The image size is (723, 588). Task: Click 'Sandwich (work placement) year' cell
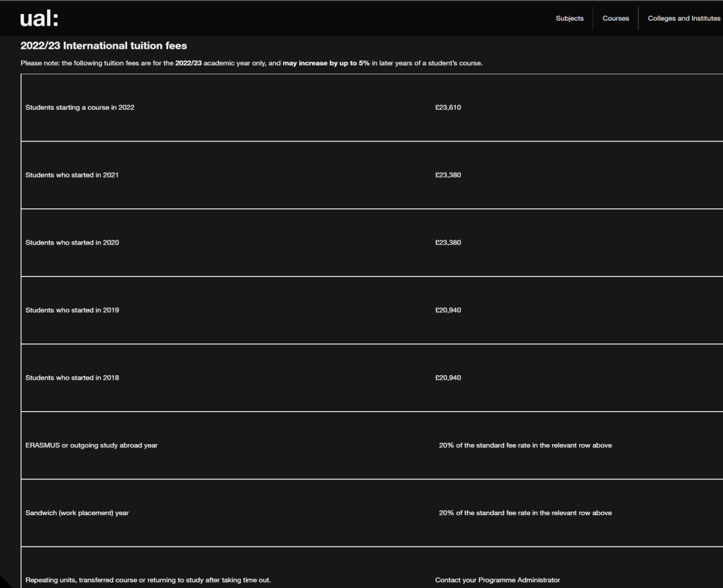(77, 513)
